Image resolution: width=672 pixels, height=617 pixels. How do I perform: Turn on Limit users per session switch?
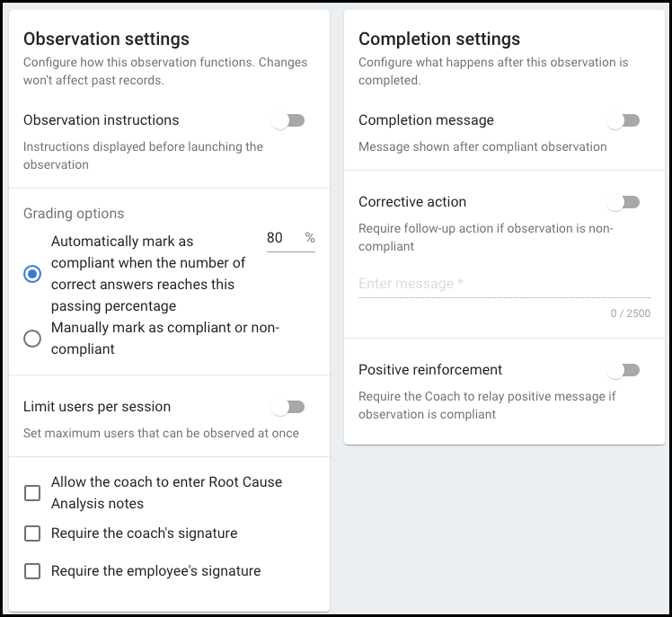click(x=288, y=408)
